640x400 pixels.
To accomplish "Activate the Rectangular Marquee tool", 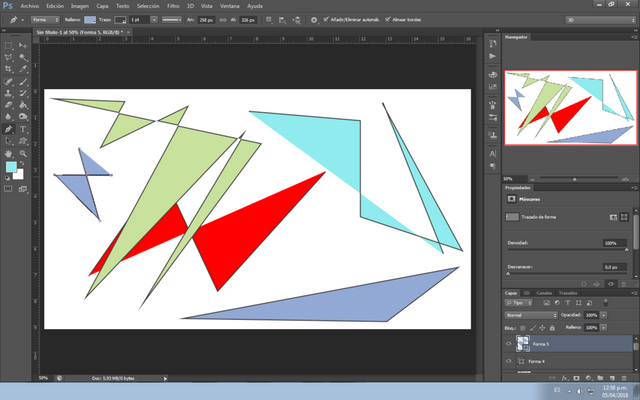I will (x=8, y=45).
